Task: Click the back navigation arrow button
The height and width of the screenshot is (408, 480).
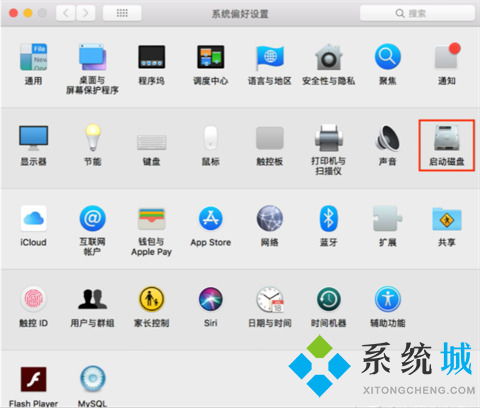Action: 65,13
